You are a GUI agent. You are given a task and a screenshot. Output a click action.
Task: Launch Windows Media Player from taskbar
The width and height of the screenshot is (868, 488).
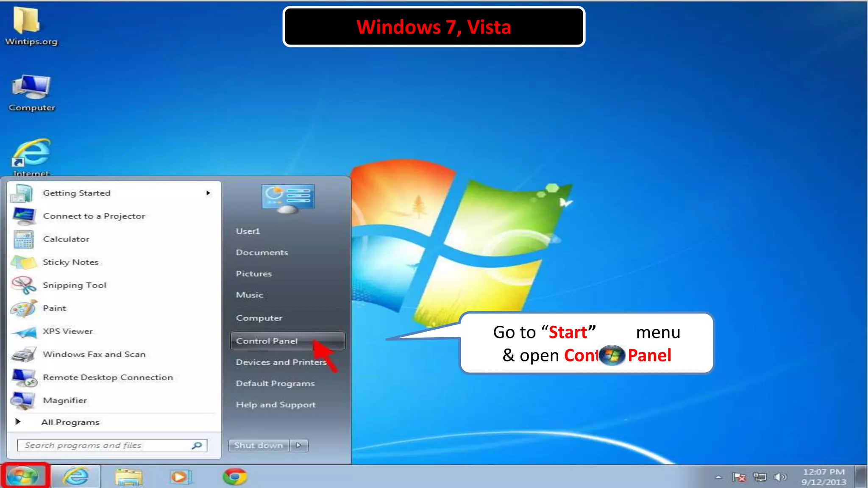pyautogui.click(x=181, y=477)
